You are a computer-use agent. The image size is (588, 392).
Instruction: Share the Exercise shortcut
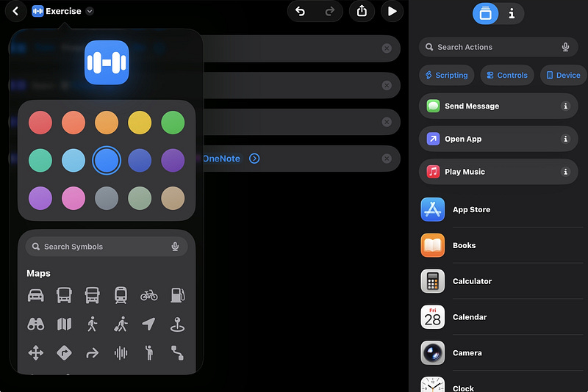tap(362, 11)
